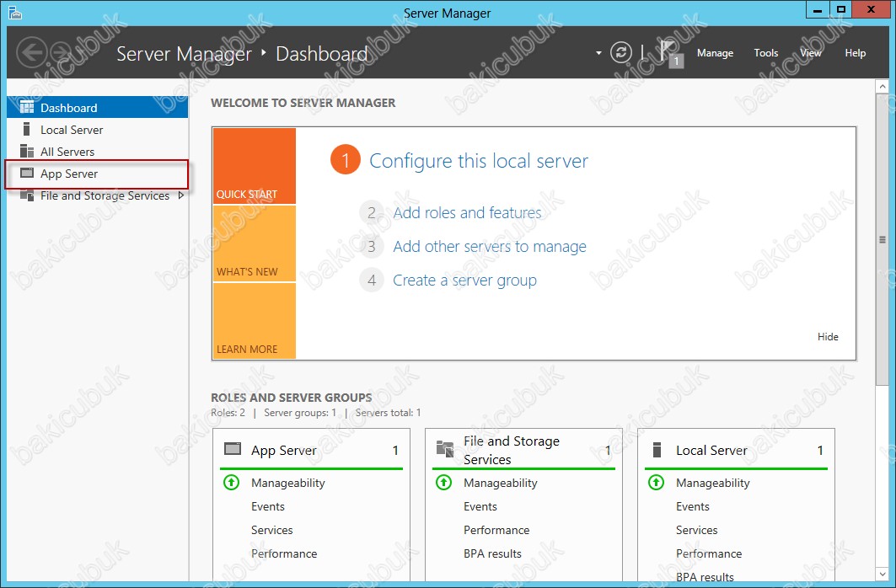Click the Server Manager title bar icon
This screenshot has width=896, height=588.
click(x=15, y=12)
